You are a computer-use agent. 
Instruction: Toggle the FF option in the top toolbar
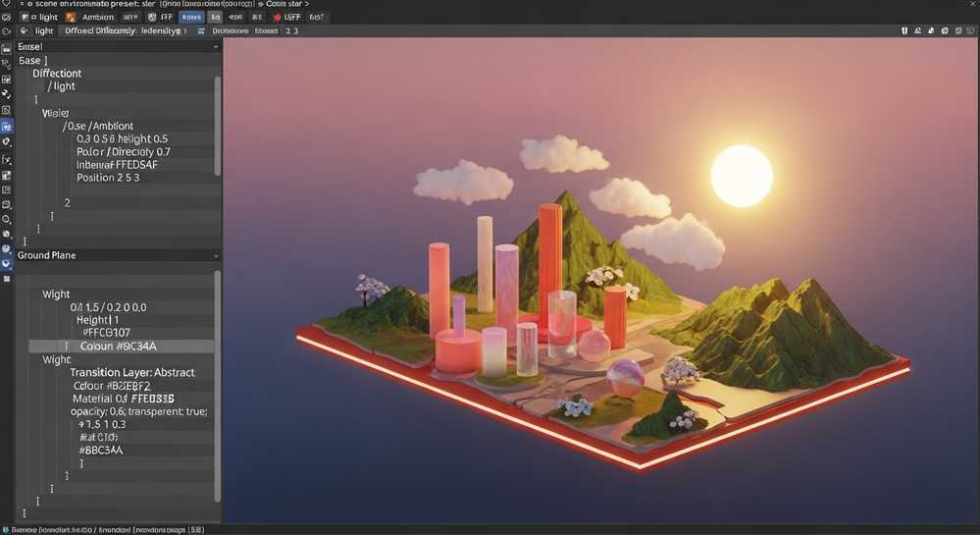click(164, 18)
